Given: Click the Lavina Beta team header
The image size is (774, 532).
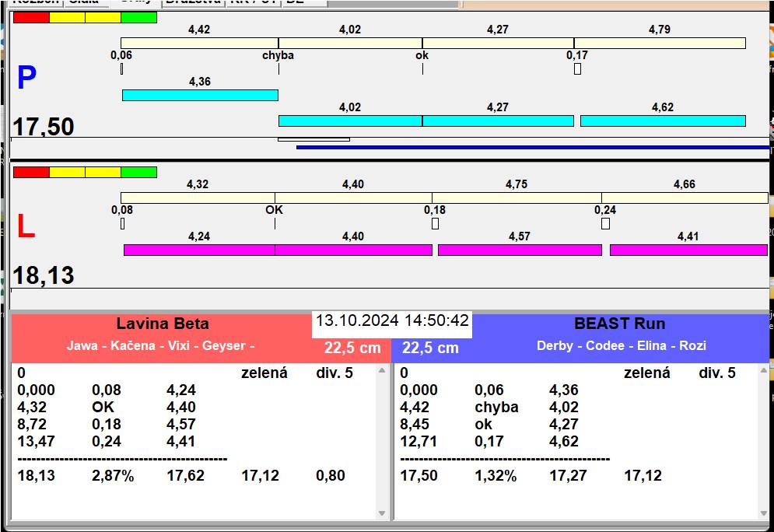Looking at the screenshot, I should (x=163, y=324).
